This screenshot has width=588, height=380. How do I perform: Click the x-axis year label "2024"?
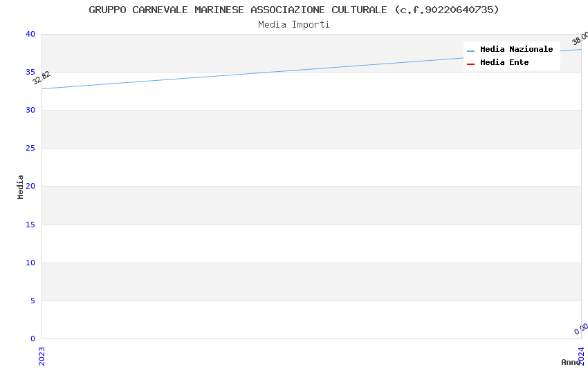(x=581, y=356)
